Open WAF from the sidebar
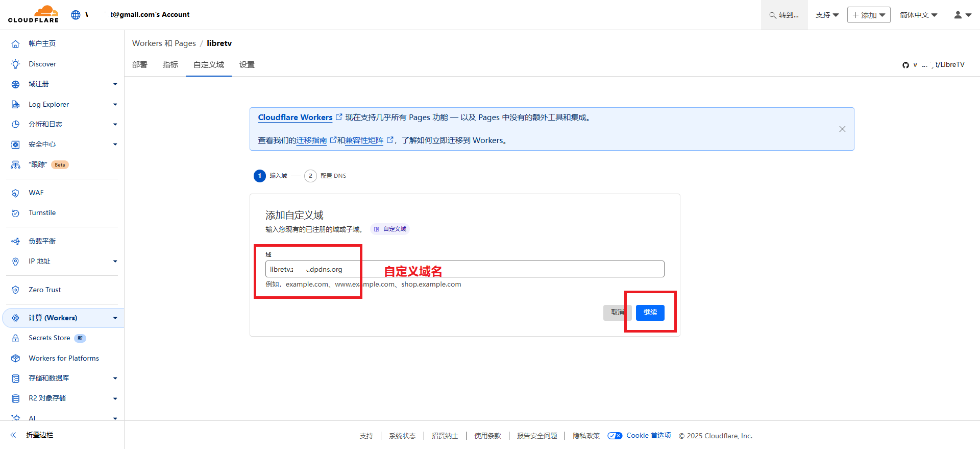Viewport: 980px width, 449px height. click(36, 193)
